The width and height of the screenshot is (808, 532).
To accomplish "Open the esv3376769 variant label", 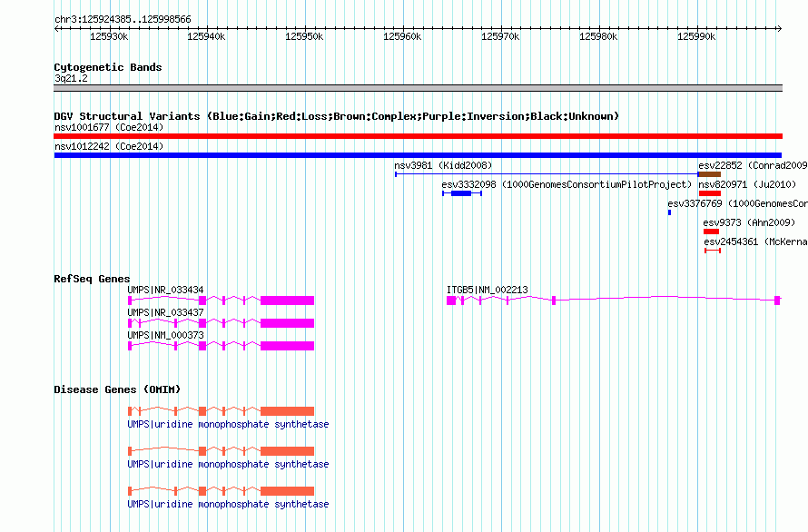I will [x=737, y=203].
